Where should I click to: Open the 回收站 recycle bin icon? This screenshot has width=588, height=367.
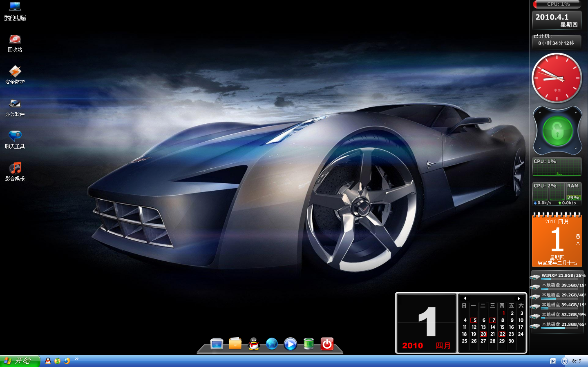click(x=15, y=43)
